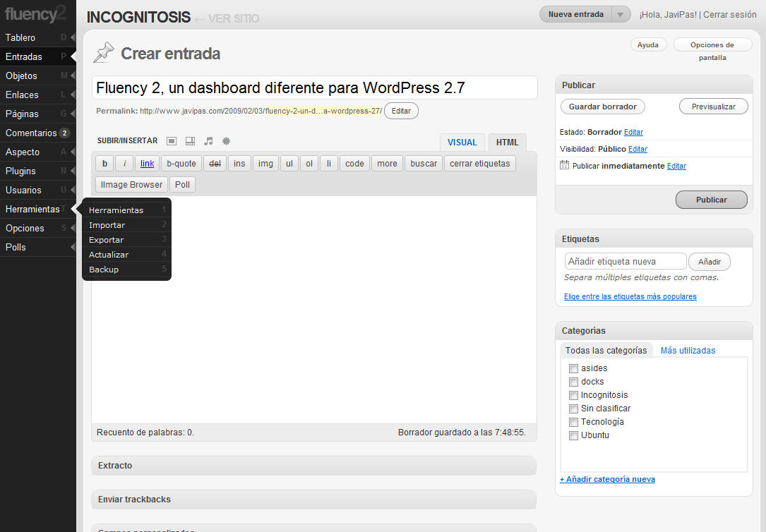Tick the Tecnología category checkbox

point(573,422)
